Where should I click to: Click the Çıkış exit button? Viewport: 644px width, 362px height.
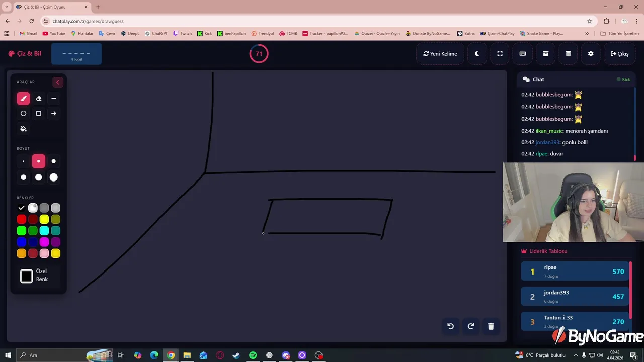point(619,54)
